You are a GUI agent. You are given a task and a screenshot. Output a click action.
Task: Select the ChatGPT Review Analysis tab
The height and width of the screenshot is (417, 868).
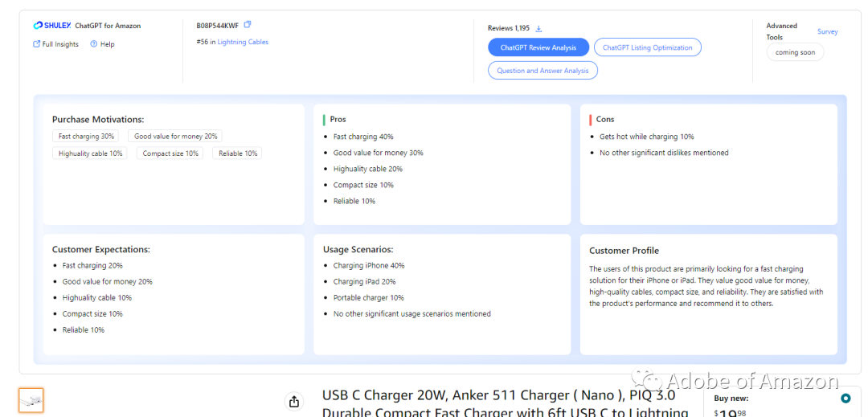point(538,47)
